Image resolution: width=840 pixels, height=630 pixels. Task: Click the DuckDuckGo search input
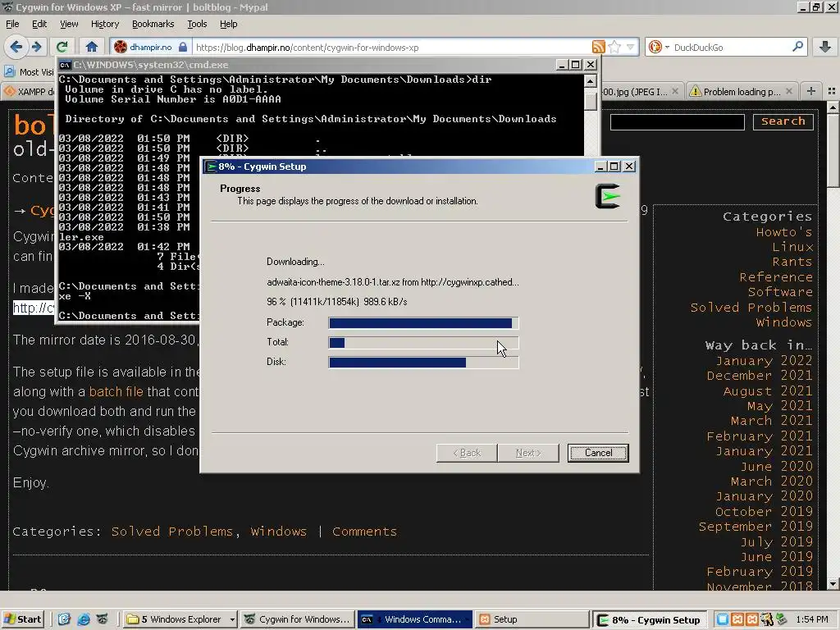[731, 47]
